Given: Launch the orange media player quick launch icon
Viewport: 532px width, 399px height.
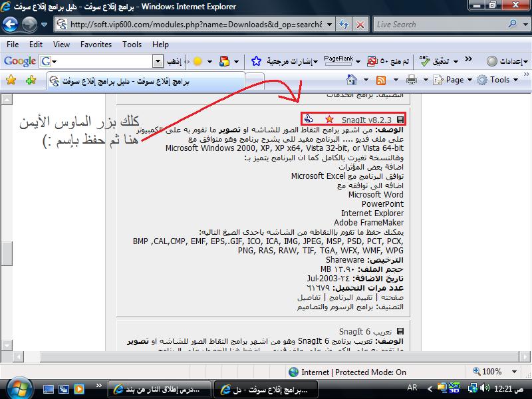Looking at the screenshot, I should coord(79,389).
